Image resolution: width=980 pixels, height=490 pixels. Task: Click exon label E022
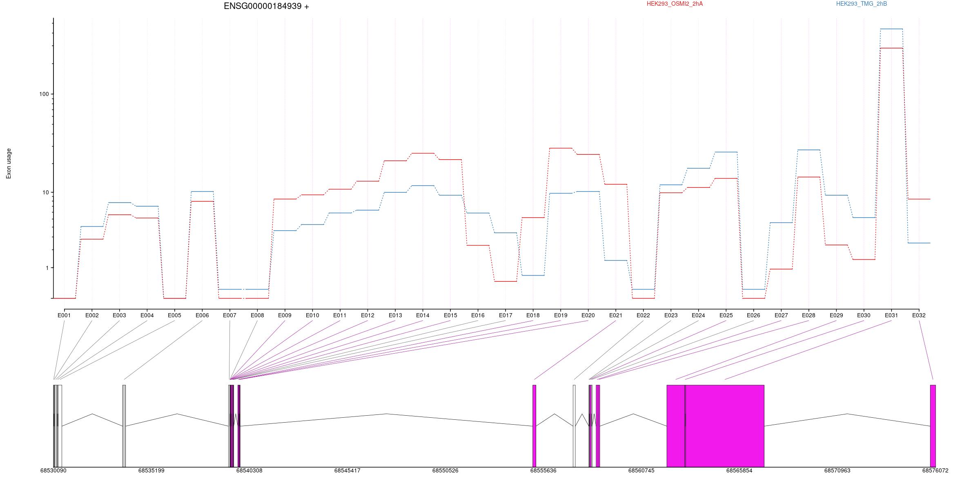pos(643,315)
